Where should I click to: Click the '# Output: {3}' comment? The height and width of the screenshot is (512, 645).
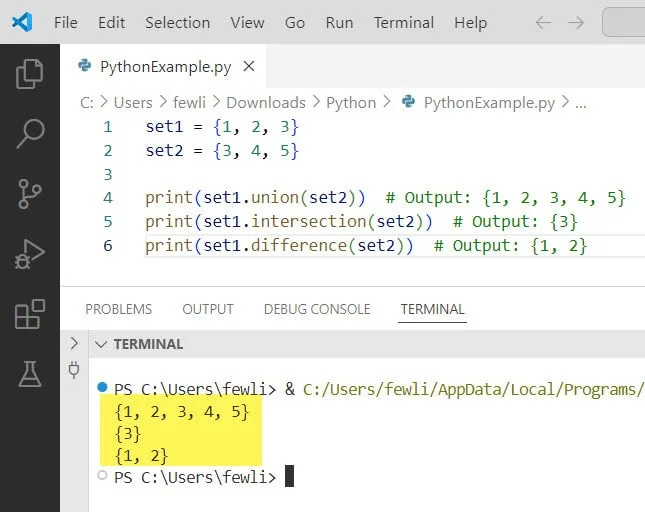(x=515, y=222)
